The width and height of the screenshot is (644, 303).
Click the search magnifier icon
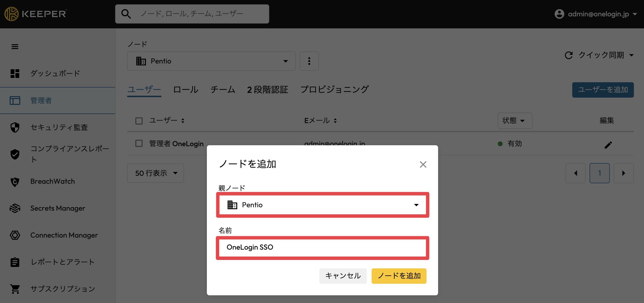[126, 14]
